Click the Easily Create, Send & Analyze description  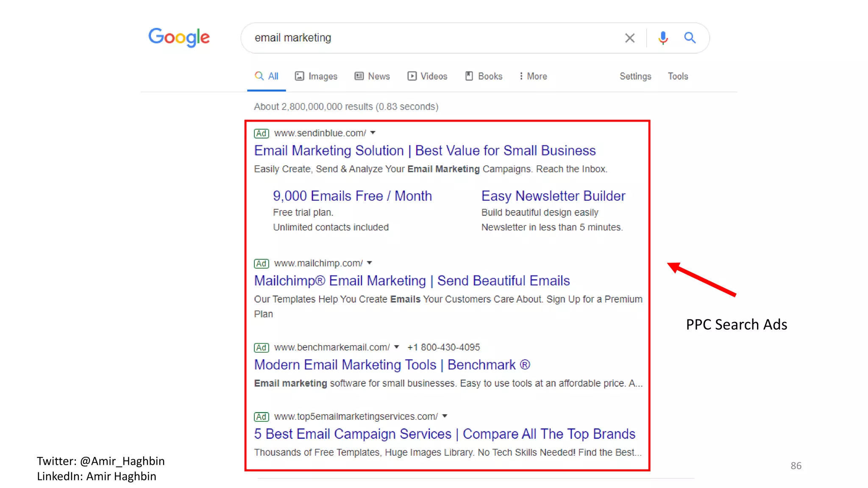(x=431, y=169)
